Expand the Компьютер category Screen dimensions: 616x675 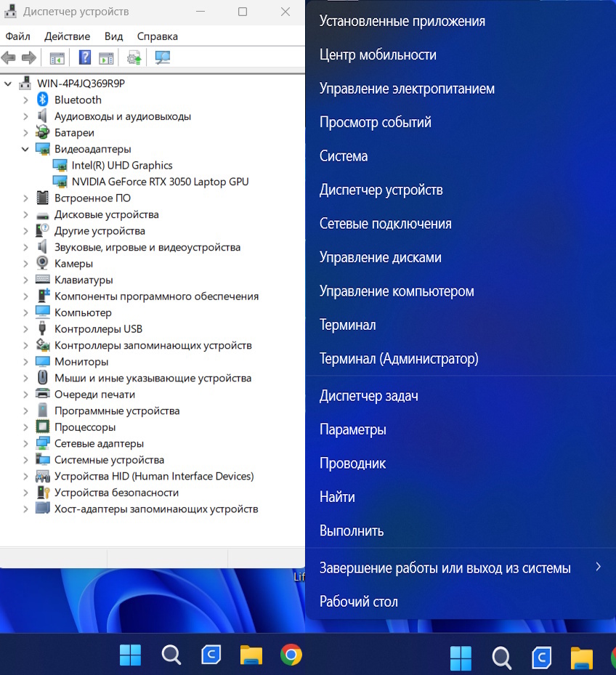point(25,312)
